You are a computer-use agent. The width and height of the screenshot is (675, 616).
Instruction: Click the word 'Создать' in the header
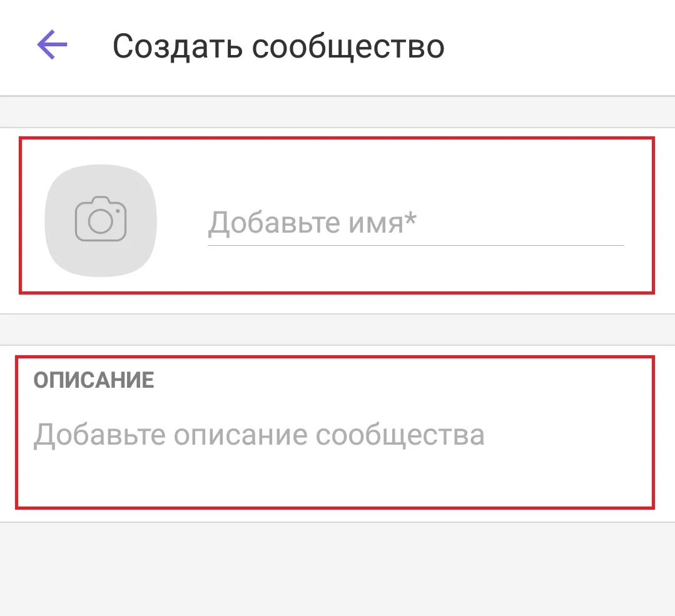click(x=177, y=46)
